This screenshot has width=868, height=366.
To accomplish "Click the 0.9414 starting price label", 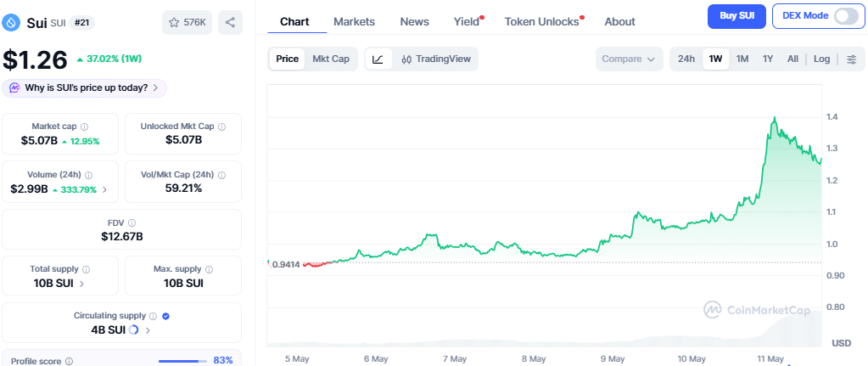I will [x=286, y=264].
